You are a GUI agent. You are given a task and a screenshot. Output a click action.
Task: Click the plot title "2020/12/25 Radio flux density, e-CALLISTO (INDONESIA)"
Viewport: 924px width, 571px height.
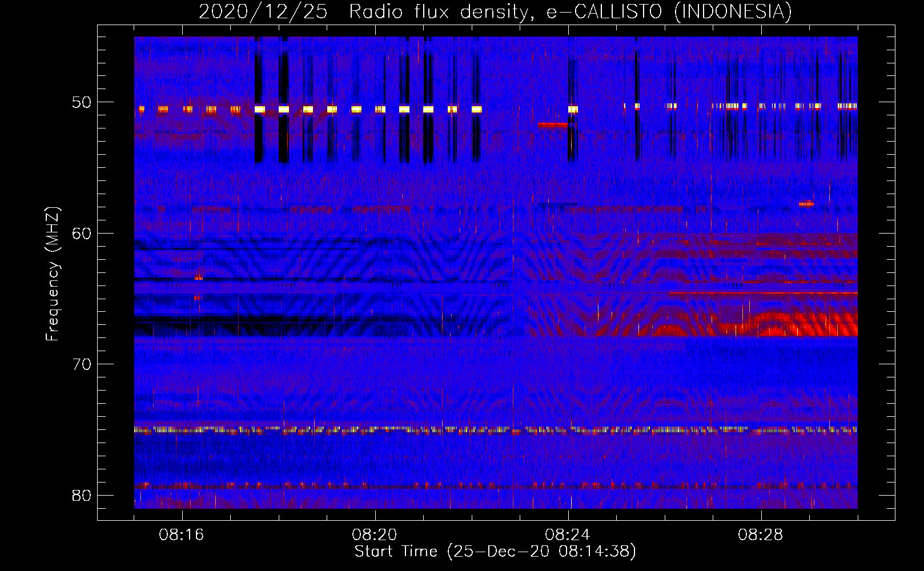pyautogui.click(x=495, y=11)
